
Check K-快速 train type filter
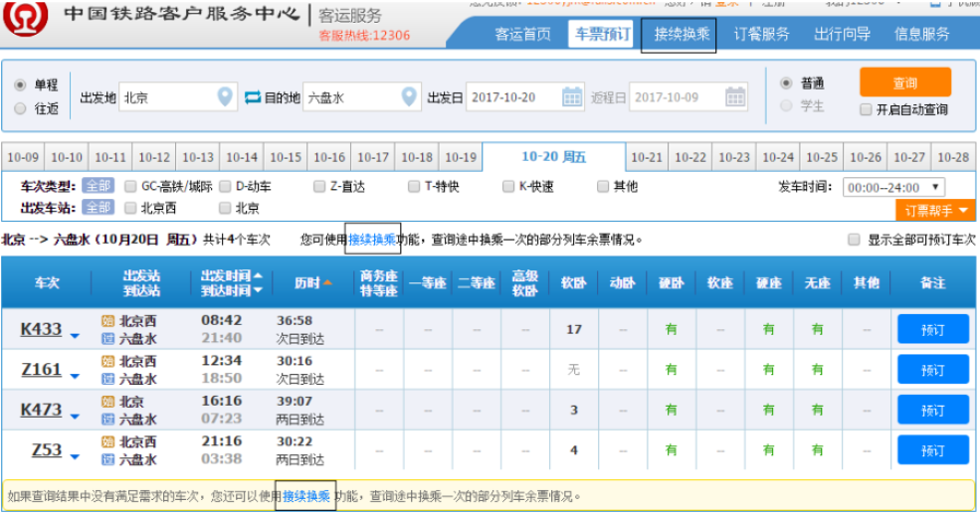coord(508,186)
